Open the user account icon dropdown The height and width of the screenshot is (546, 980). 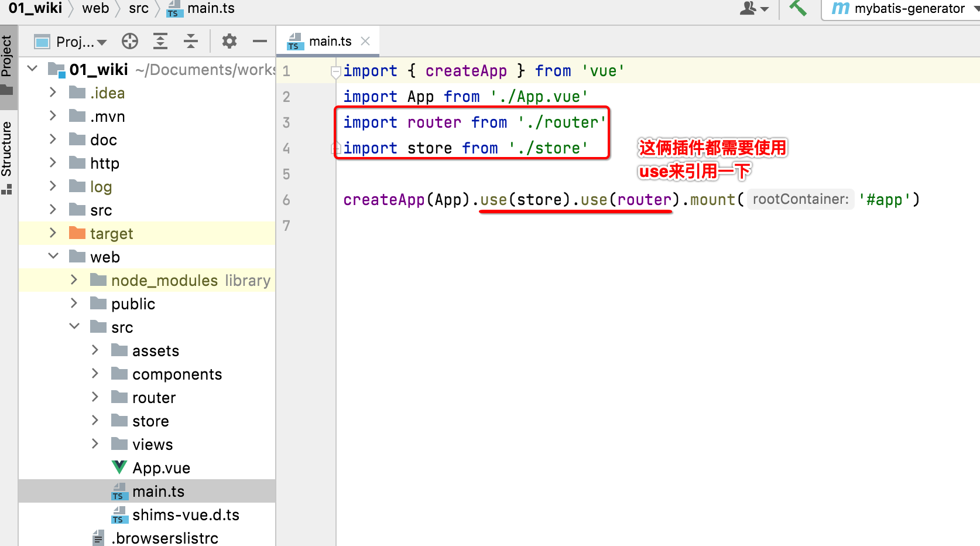[755, 8]
